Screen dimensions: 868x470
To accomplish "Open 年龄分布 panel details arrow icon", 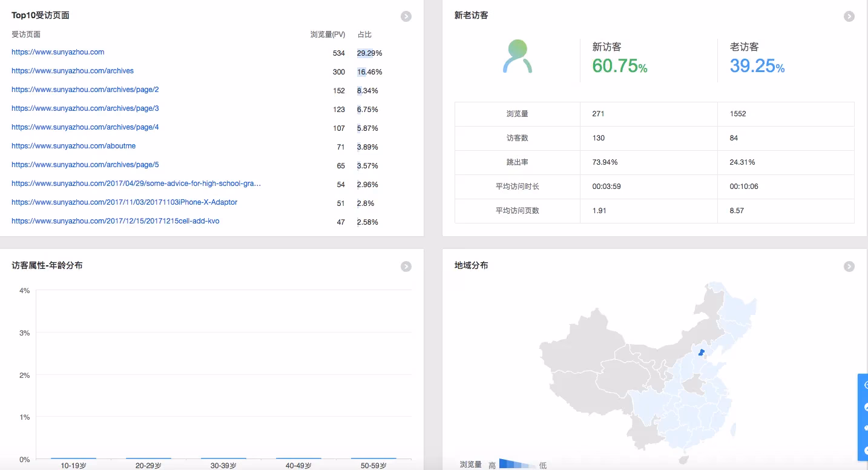I will click(x=406, y=266).
